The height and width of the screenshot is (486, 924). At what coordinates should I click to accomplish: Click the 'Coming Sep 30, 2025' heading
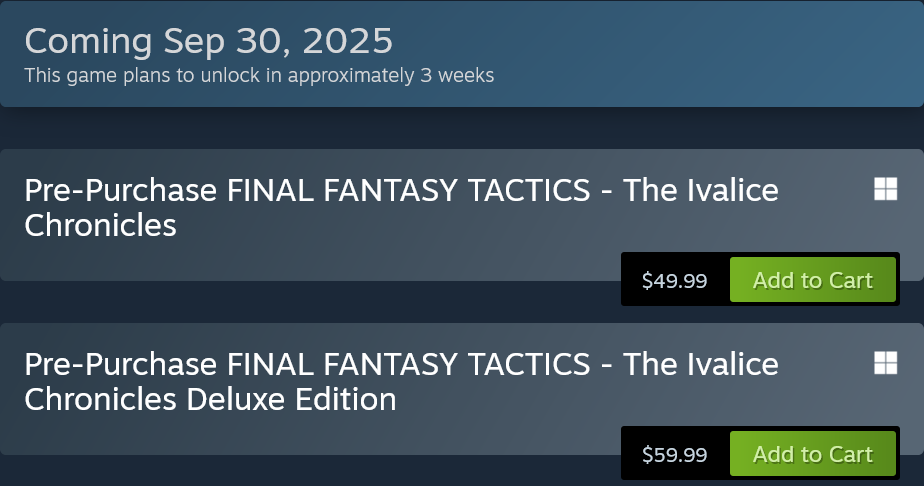click(x=208, y=42)
